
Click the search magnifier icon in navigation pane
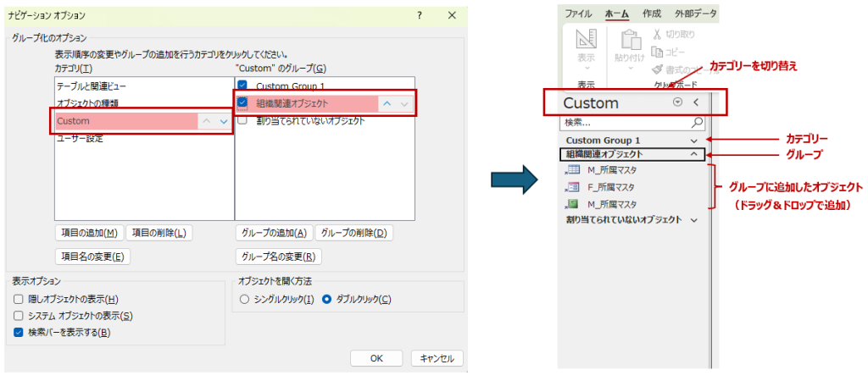(698, 123)
